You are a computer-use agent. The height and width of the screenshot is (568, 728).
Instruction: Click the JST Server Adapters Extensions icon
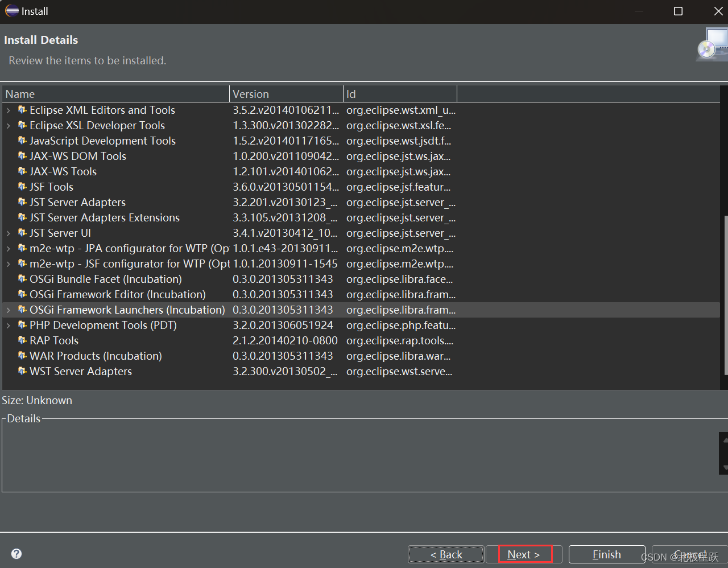[x=22, y=217]
